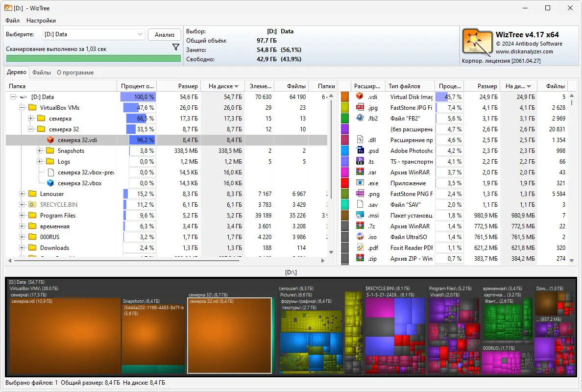Image resolution: width=582 pixels, height=392 pixels.
Task: Open the drive selection dropdown
Action: (x=93, y=34)
